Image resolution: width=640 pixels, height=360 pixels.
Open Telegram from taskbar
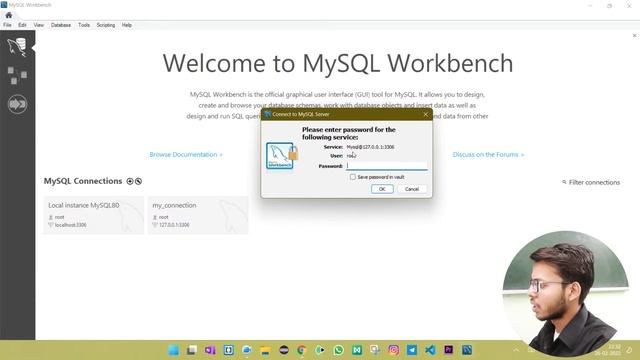[x=412, y=350]
